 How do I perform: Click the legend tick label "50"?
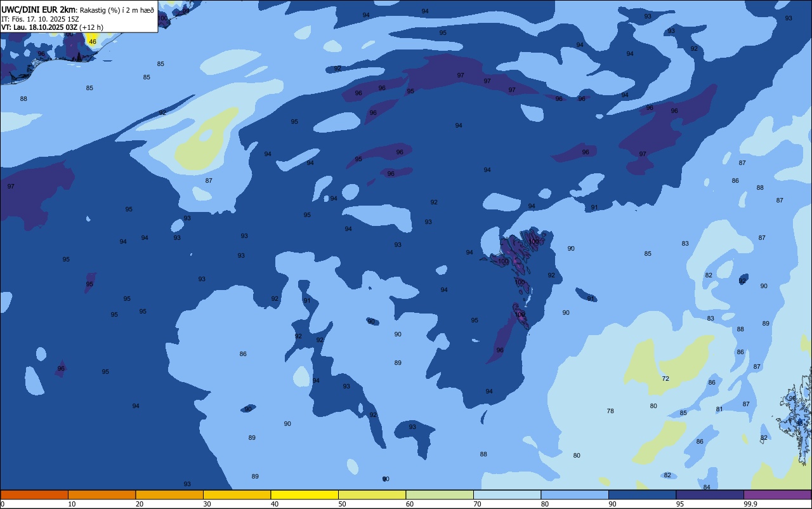[x=342, y=504]
